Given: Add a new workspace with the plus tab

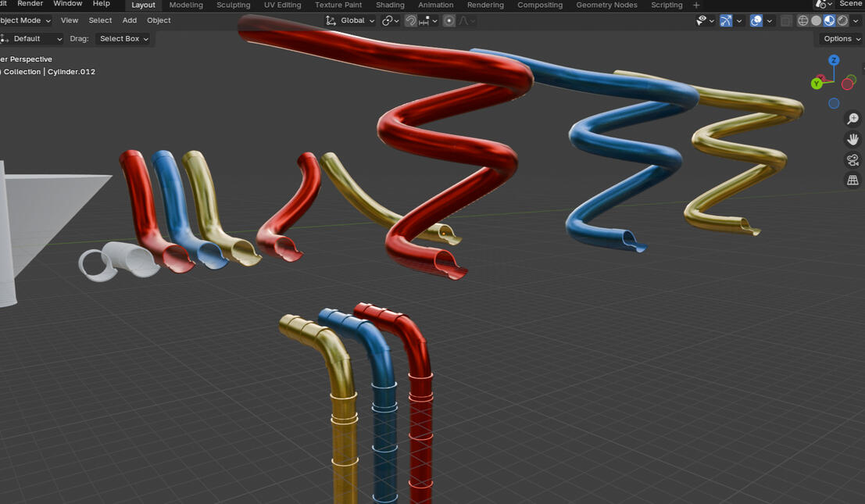Looking at the screenshot, I should click(696, 5).
